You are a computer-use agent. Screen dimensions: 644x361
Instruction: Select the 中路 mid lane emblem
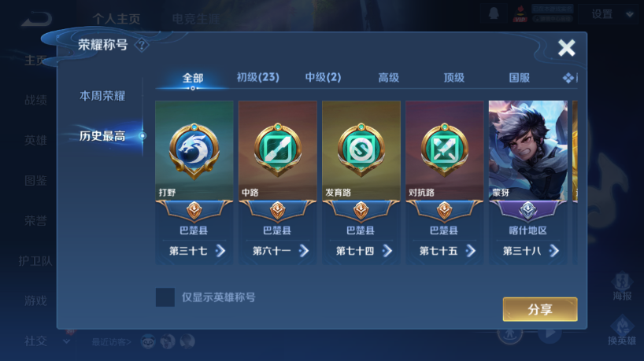pyautogui.click(x=278, y=149)
